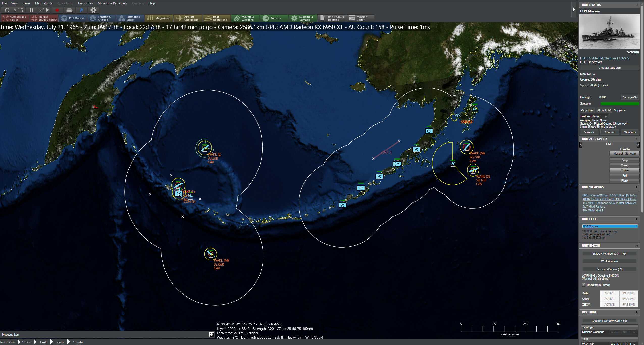
Task: Expand the Message Log with the arrow
Action: click(211, 335)
